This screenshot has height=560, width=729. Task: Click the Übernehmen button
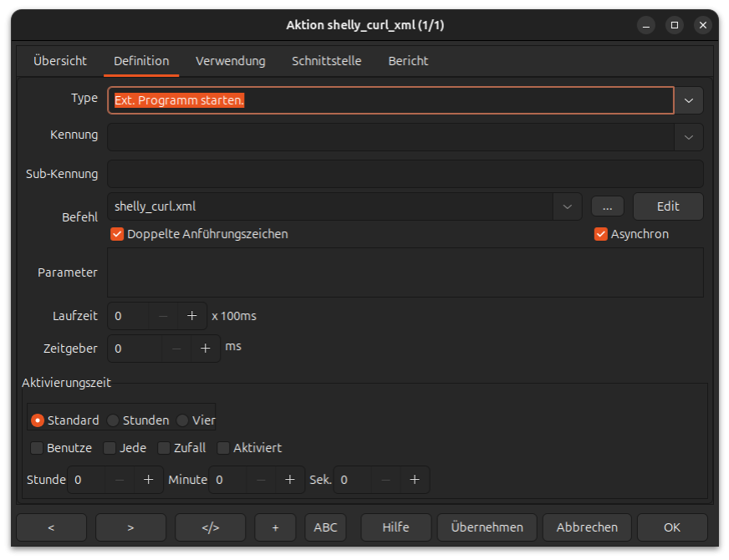tap(487, 527)
